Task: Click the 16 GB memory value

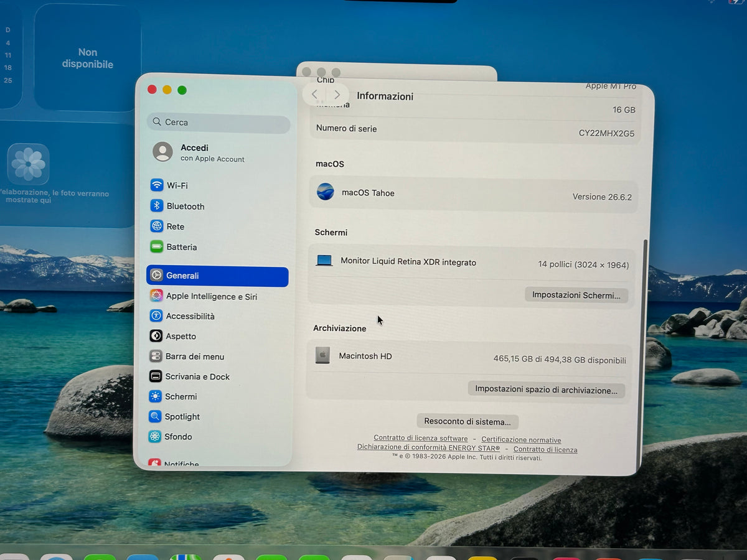Action: 624,110
